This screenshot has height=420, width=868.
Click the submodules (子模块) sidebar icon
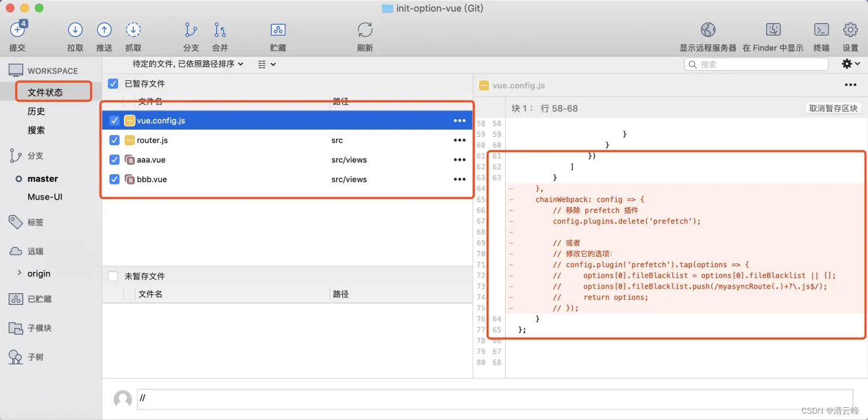click(x=16, y=328)
